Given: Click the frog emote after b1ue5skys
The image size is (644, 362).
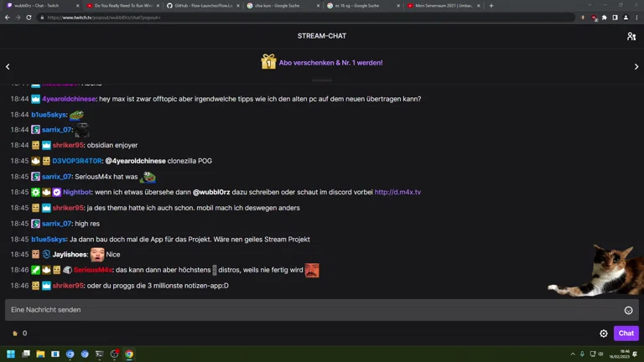Looking at the screenshot, I should pyautogui.click(x=76, y=115).
